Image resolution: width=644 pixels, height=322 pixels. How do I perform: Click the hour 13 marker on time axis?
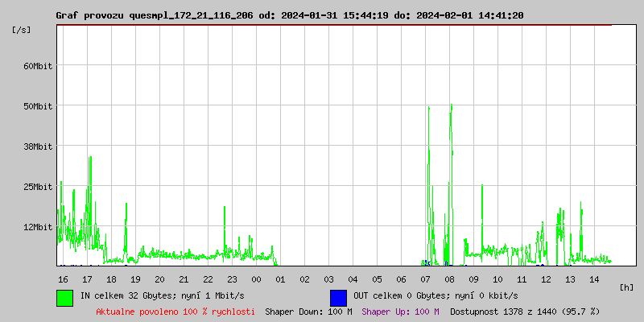coord(570,279)
